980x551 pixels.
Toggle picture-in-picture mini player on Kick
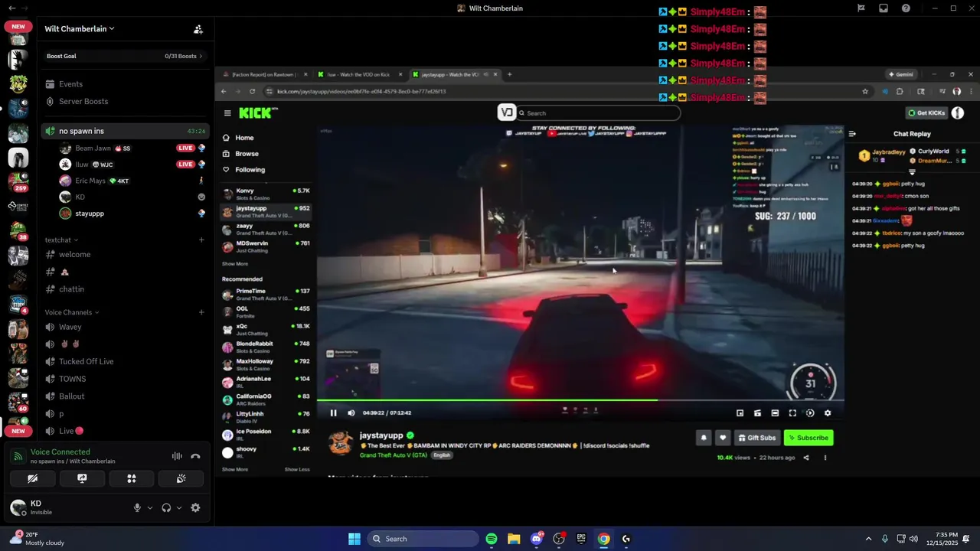pyautogui.click(x=740, y=413)
